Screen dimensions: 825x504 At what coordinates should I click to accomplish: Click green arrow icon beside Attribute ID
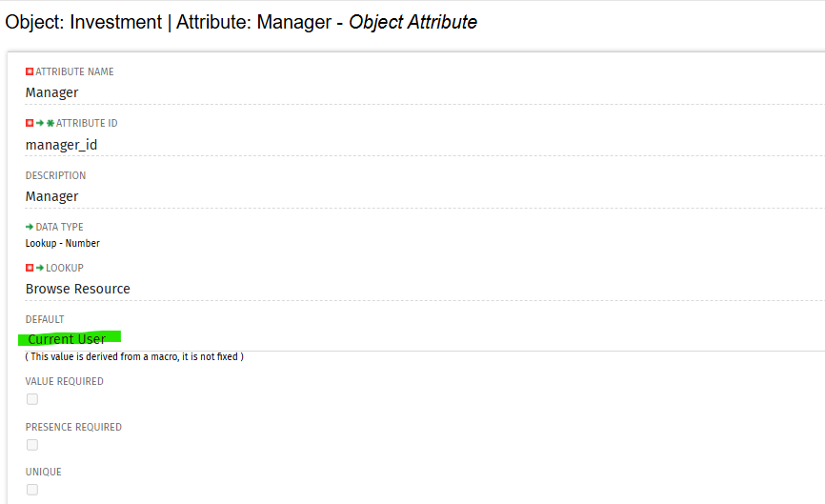(40, 123)
